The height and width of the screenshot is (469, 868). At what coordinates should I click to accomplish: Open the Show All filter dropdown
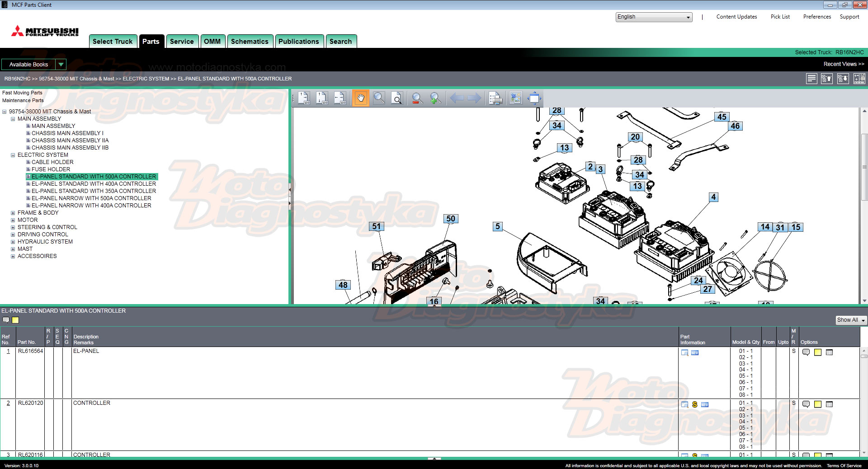pyautogui.click(x=851, y=320)
